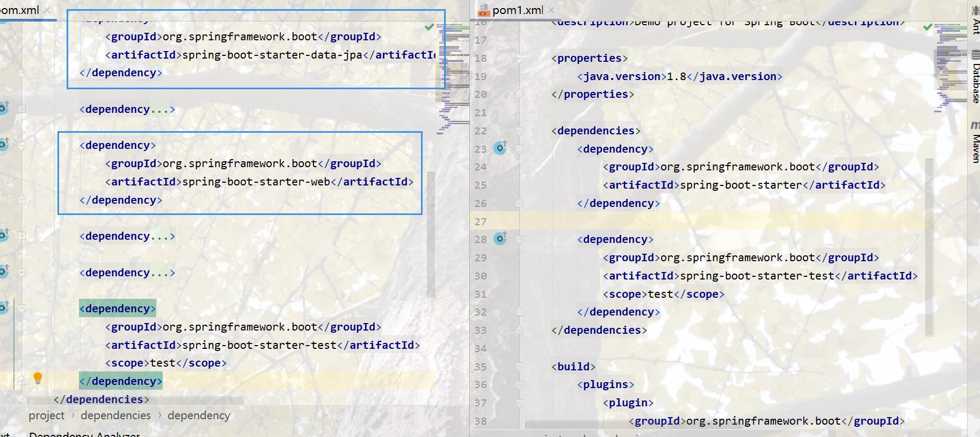Image resolution: width=980 pixels, height=437 pixels.
Task: Expand the folded dependency just above the highlighted dependency
Action: click(21, 273)
